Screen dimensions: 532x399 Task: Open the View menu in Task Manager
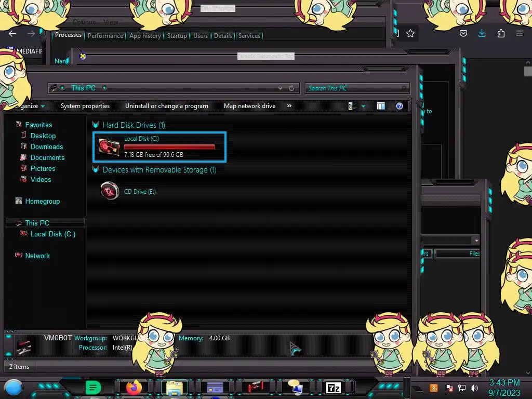coord(111,22)
